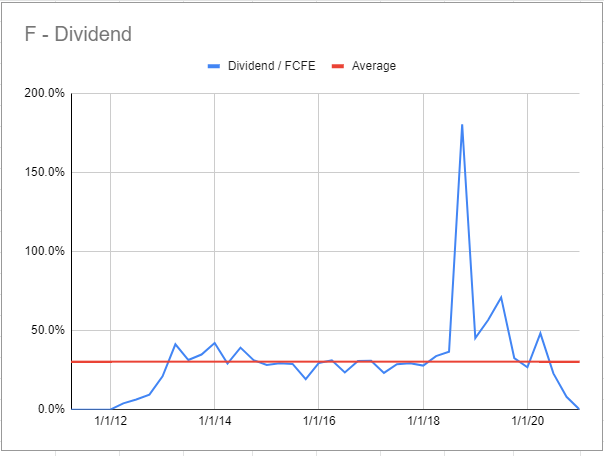Screen dimensions: 604x456
Task: Click the blue Dividend / FCFE legend swatch
Action: click(x=214, y=66)
